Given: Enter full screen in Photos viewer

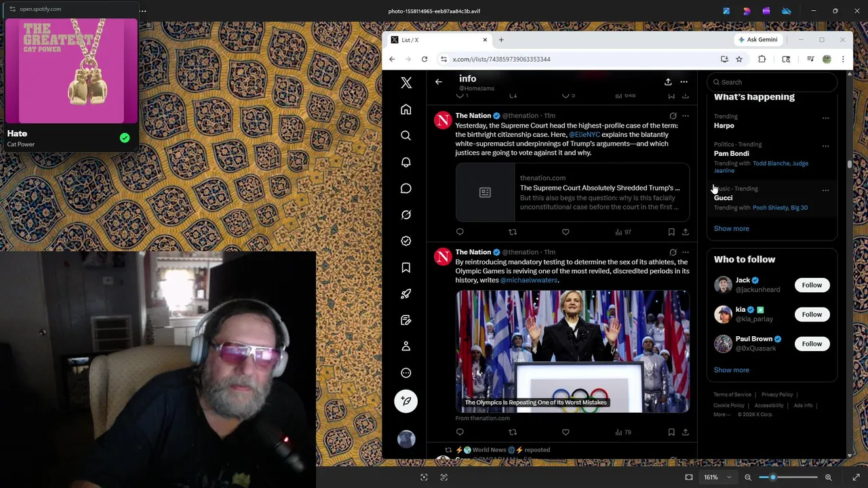Looking at the screenshot, I should pos(856,477).
